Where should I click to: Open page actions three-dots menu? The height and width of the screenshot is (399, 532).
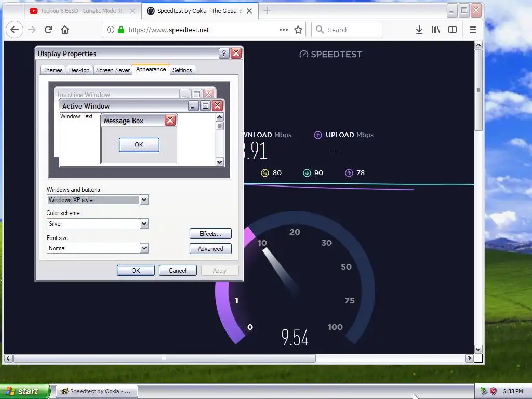pyautogui.click(x=284, y=30)
